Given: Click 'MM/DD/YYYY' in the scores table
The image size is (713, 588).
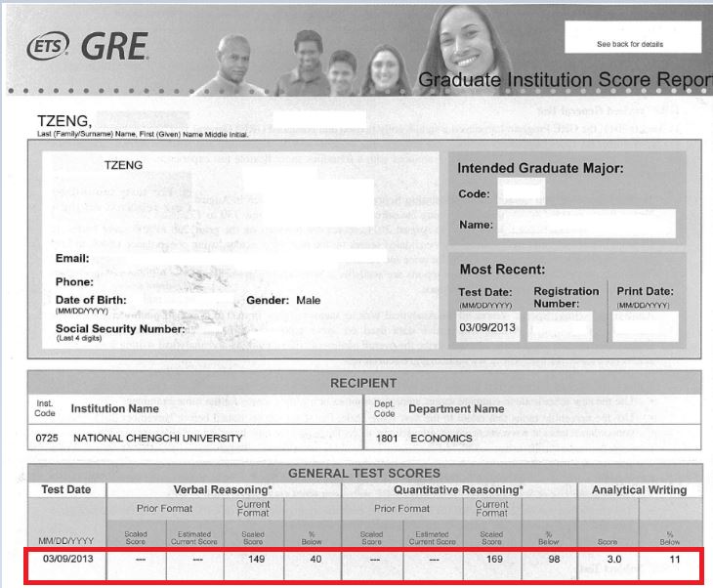Looking at the screenshot, I should pos(66,541).
